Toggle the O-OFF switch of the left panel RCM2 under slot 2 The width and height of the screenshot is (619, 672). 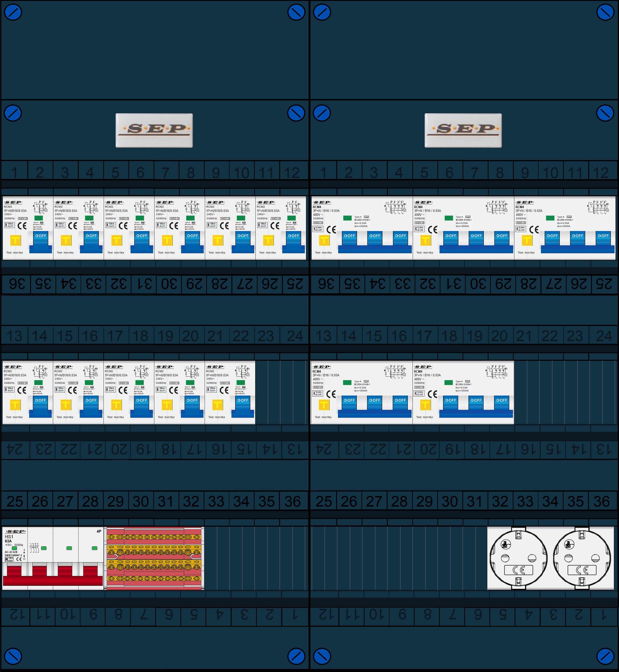coord(41,242)
